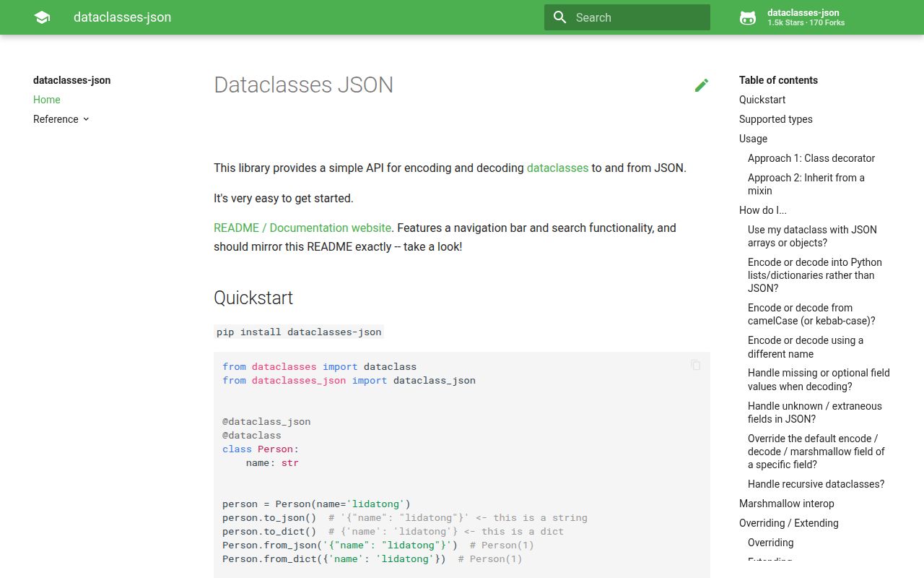The height and width of the screenshot is (578, 924).
Task: Click the pip install dataclasses-json snippet
Action: click(299, 332)
